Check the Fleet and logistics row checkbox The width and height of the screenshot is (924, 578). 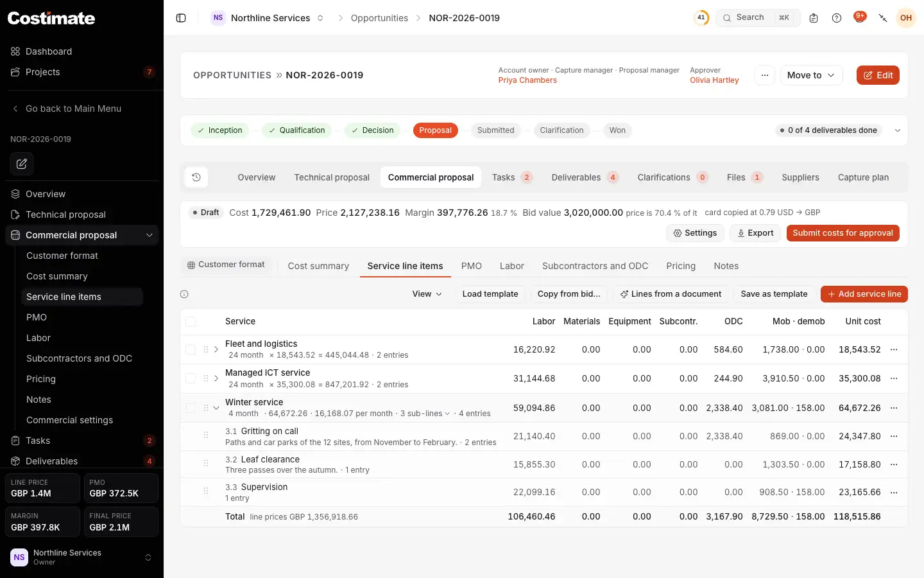(x=191, y=349)
